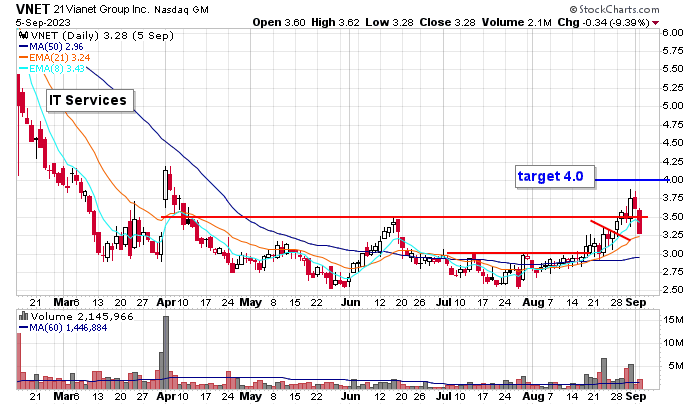
Task: Click the Volume 2.1M header value
Action: coord(517,22)
